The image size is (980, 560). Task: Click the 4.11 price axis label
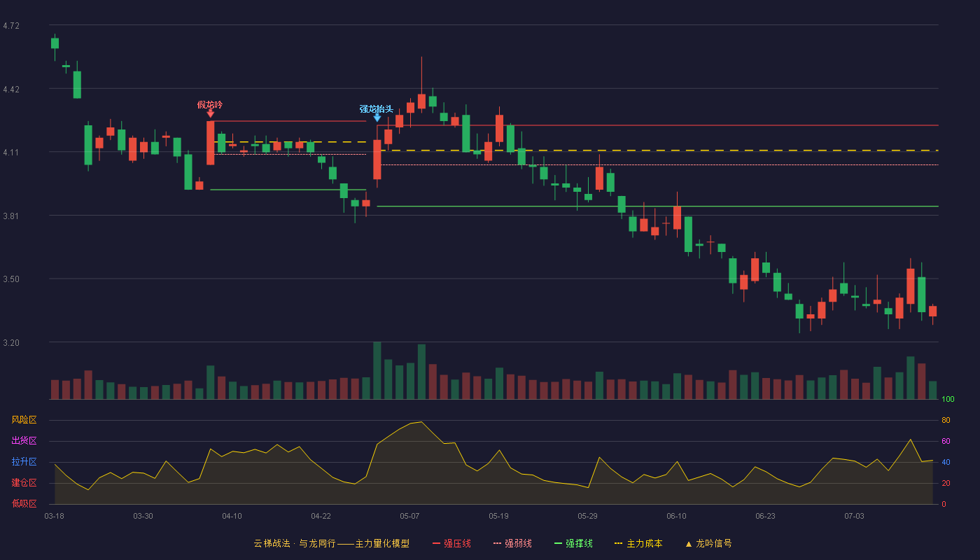click(11, 153)
